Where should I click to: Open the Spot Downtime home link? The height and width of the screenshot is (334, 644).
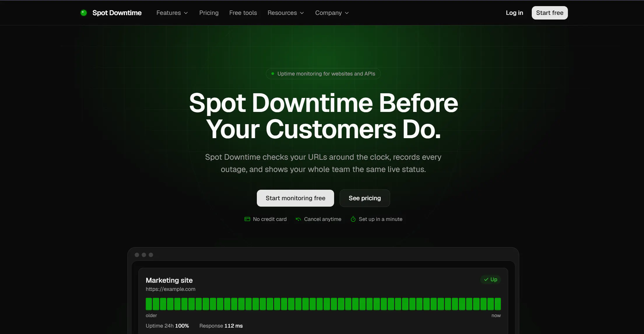coord(111,13)
